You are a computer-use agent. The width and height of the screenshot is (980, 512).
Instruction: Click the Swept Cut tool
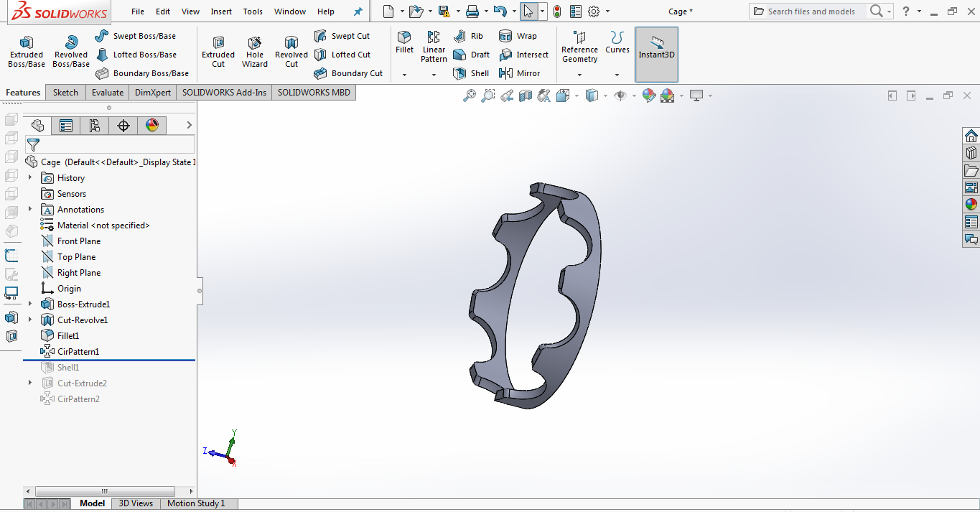point(342,36)
